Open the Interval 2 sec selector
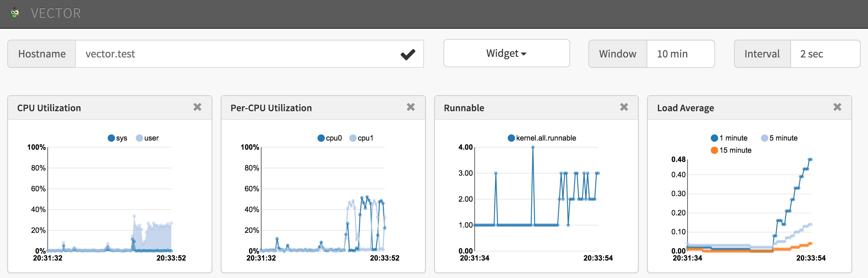The width and height of the screenshot is (868, 278). pos(825,54)
